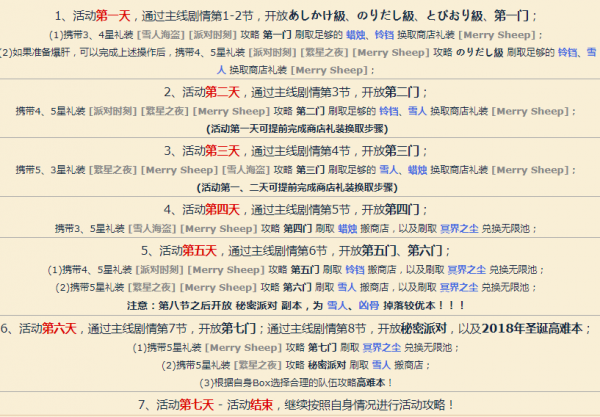The height and width of the screenshot is (417, 600).
Task: Open 冥界之尘 link in the day 4 line
Action: pos(459,229)
